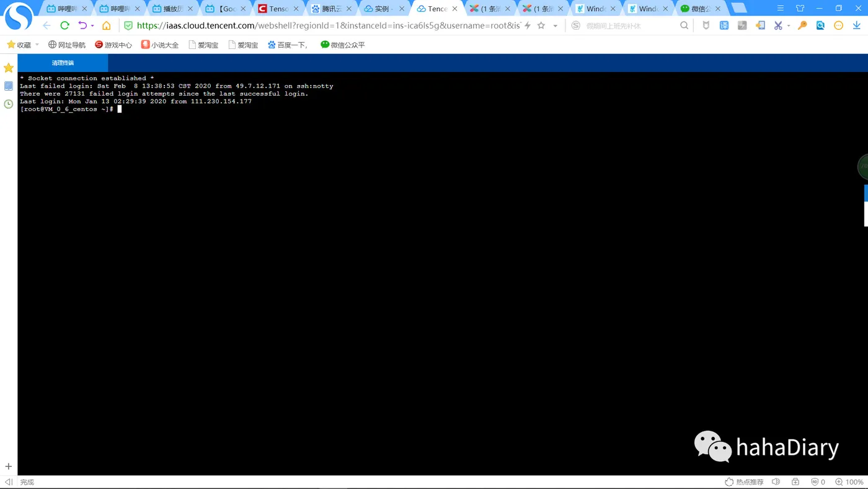Viewport: 868px width, 489px height.
Task: Collapse the sidebar with the bottom-left toggle icon
Action: (9, 482)
